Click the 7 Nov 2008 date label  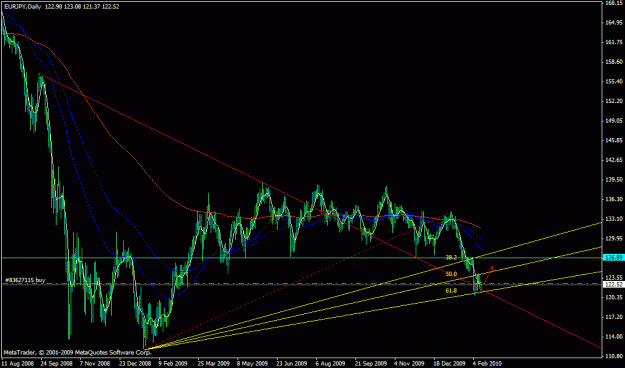coord(95,364)
